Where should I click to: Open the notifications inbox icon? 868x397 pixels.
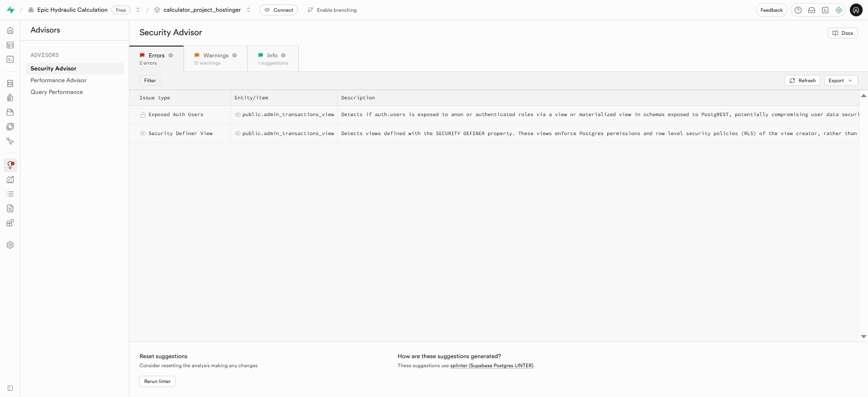click(812, 10)
